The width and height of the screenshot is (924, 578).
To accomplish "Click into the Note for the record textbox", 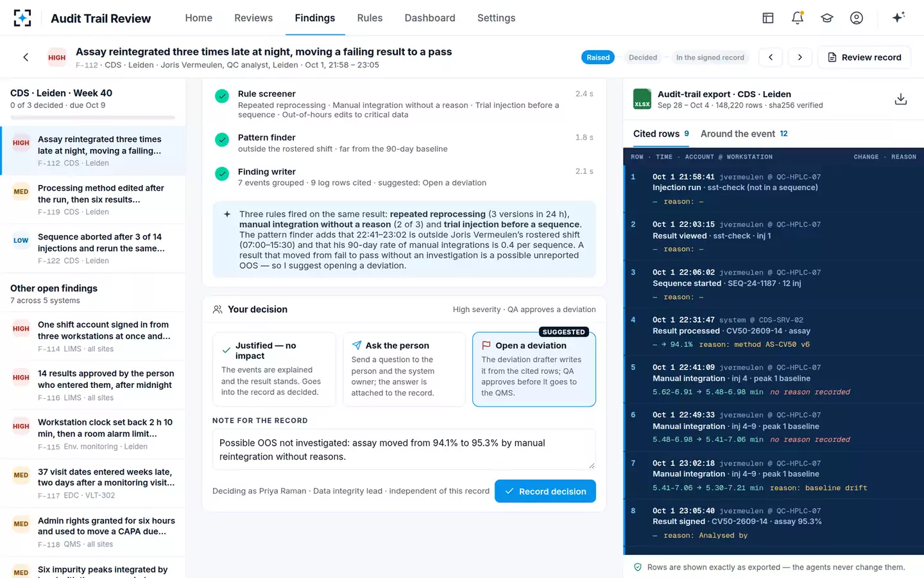I will coord(404,450).
